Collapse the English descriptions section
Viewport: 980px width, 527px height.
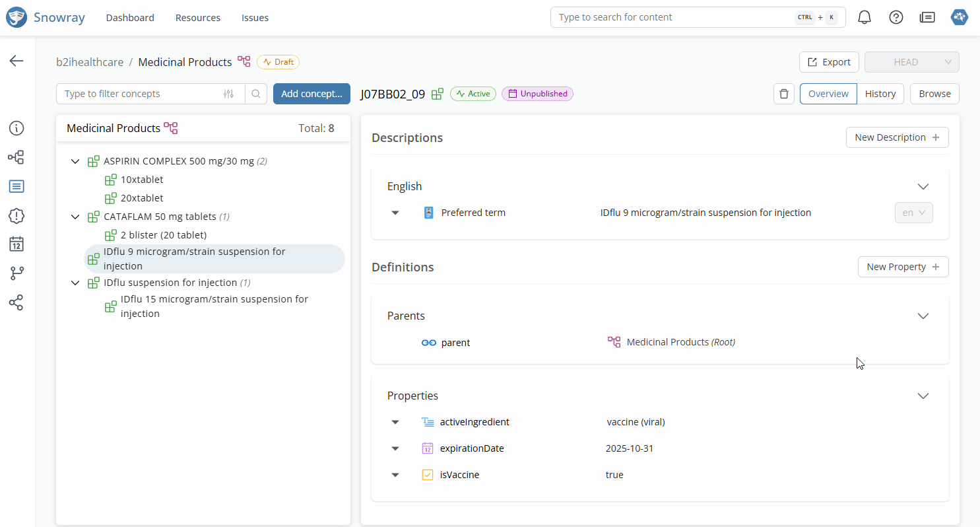pos(923,186)
